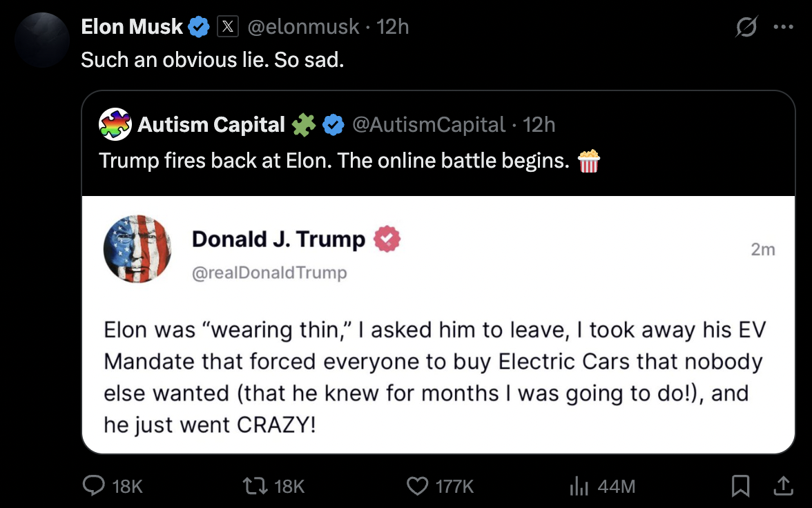
Task: Open Grok explain icon at top right
Action: (746, 27)
